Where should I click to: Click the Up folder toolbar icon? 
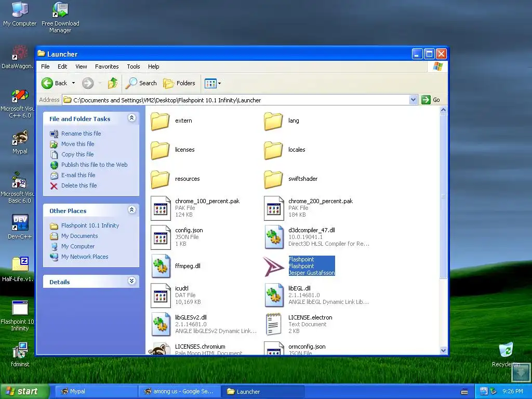coord(113,83)
